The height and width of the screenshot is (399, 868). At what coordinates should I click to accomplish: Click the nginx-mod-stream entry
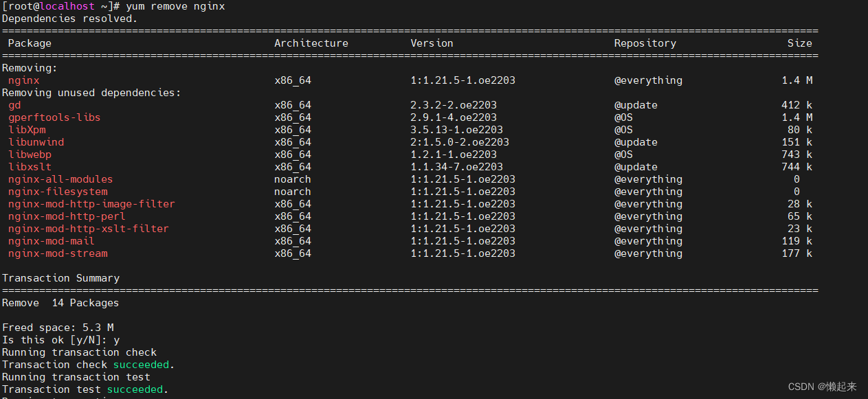(57, 253)
